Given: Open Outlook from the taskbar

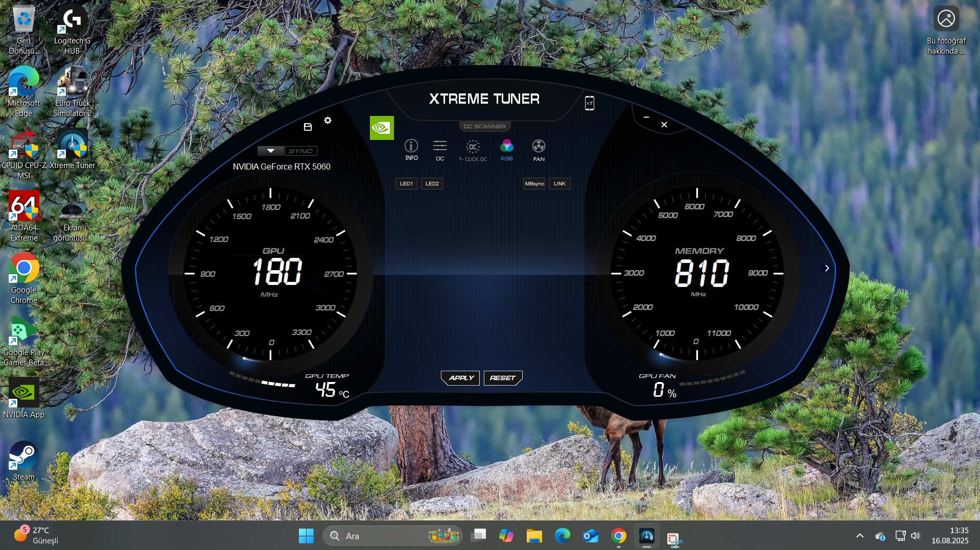Looking at the screenshot, I should pyautogui.click(x=590, y=536).
